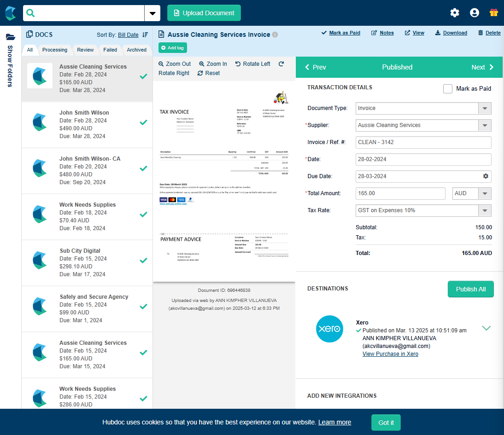Click the redo arrow after Rotate Left
The width and height of the screenshot is (504, 435).
tap(281, 64)
